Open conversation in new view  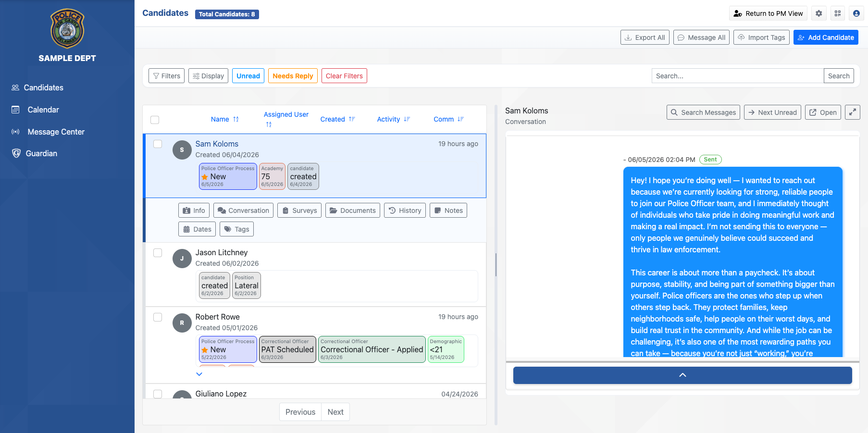(x=823, y=112)
